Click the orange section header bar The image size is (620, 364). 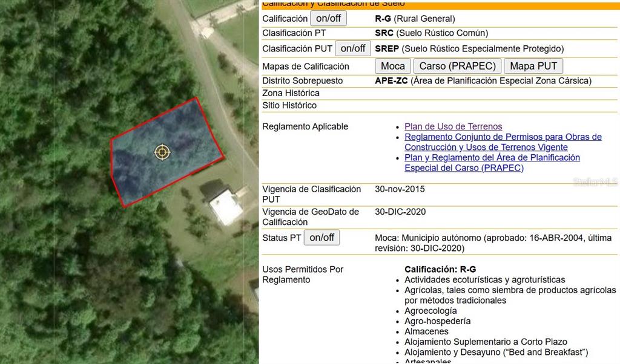pyautogui.click(x=440, y=5)
